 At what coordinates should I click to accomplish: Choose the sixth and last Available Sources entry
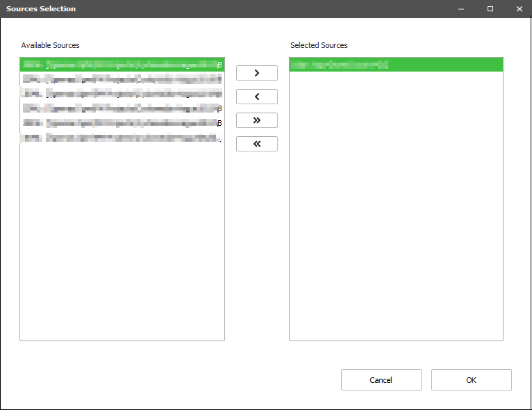[x=122, y=138]
